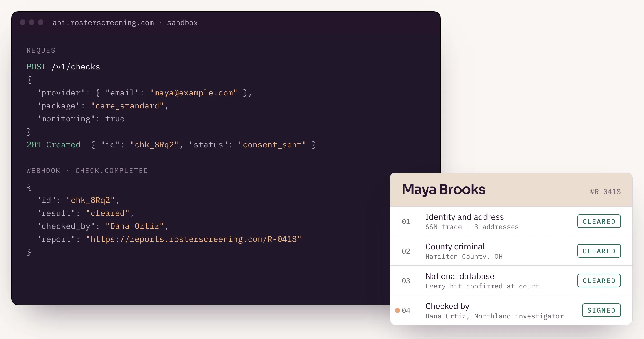Viewport: 644px width, 339px height.
Task: Click the Checked by row title
Action: pos(447,306)
